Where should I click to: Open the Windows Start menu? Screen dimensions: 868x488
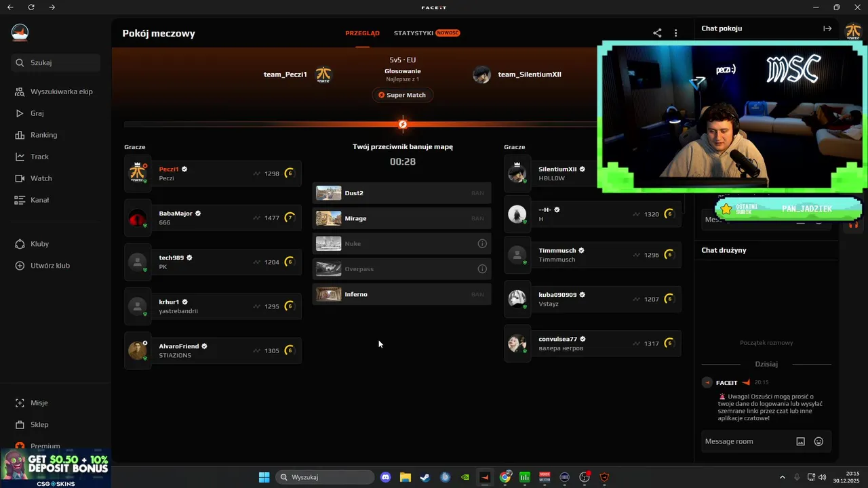coord(264,477)
